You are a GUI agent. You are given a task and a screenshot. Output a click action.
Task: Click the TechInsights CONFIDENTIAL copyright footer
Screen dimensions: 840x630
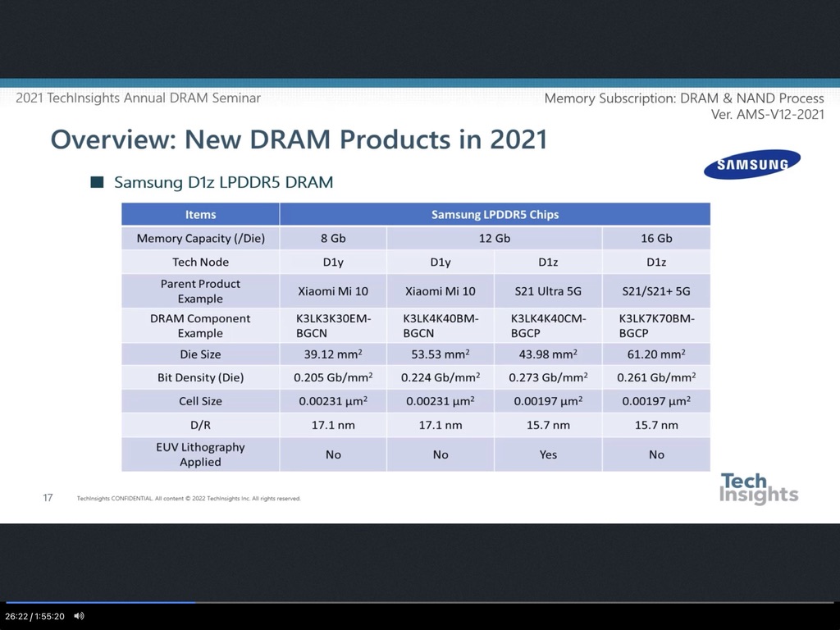click(189, 498)
